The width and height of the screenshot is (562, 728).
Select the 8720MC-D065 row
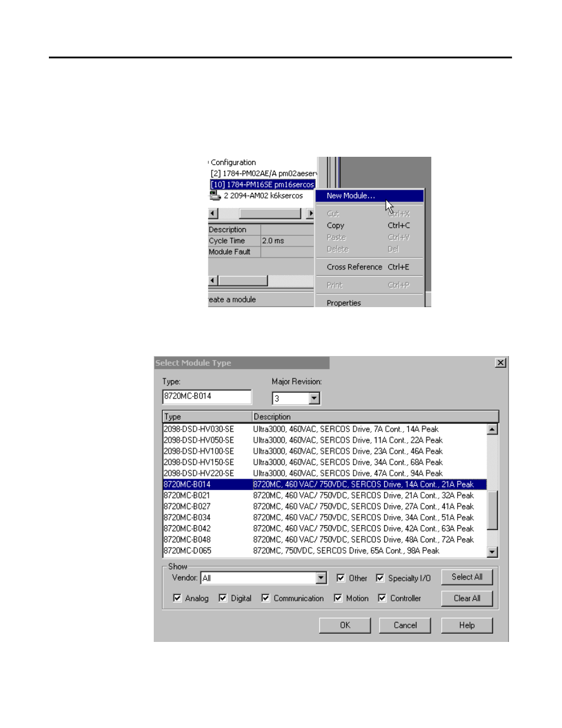click(325, 551)
